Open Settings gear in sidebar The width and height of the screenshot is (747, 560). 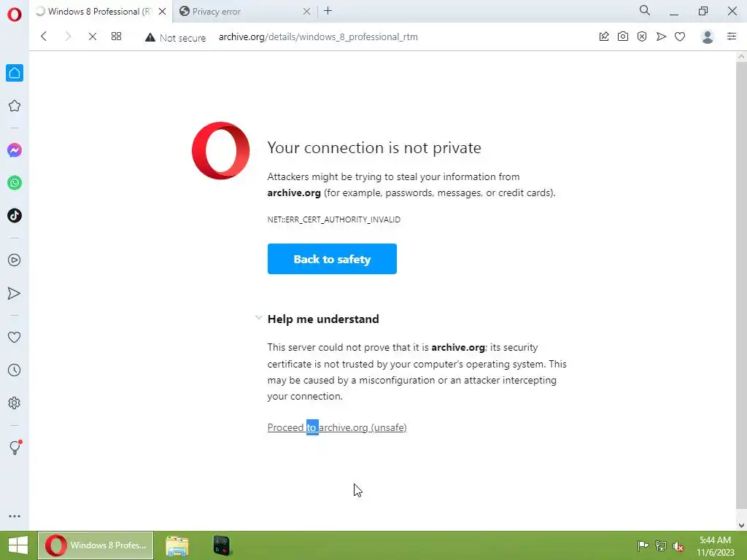click(15, 402)
